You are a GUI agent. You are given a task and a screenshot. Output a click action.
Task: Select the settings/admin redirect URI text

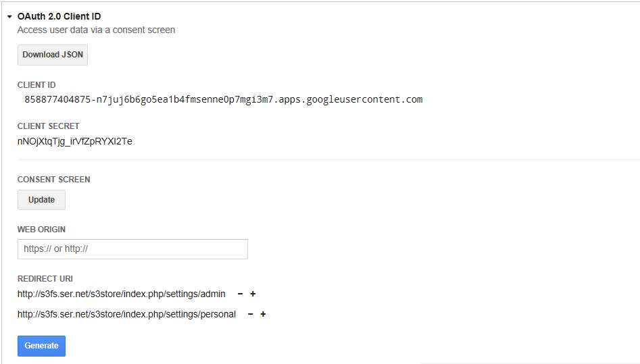tap(121, 294)
